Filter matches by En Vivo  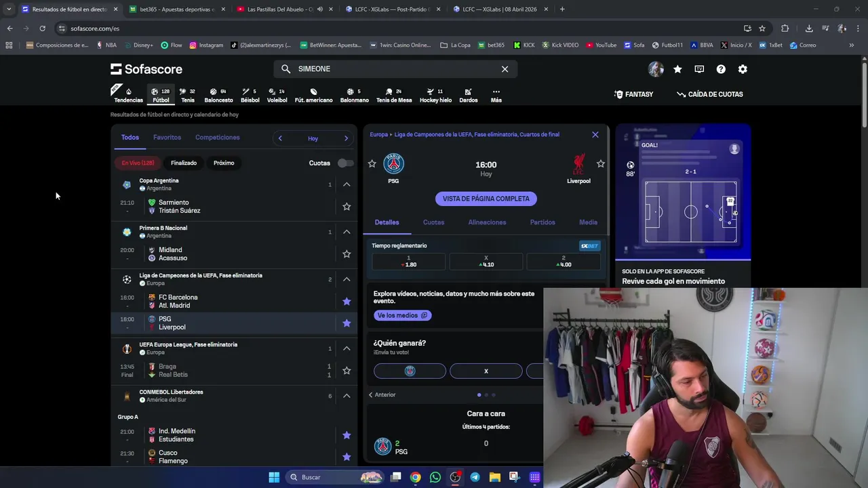point(138,163)
